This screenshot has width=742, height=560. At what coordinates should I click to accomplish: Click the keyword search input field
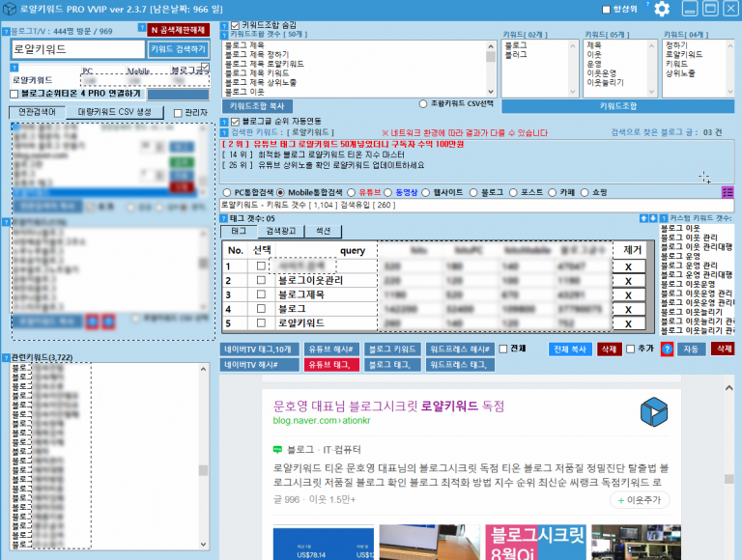pyautogui.click(x=77, y=48)
